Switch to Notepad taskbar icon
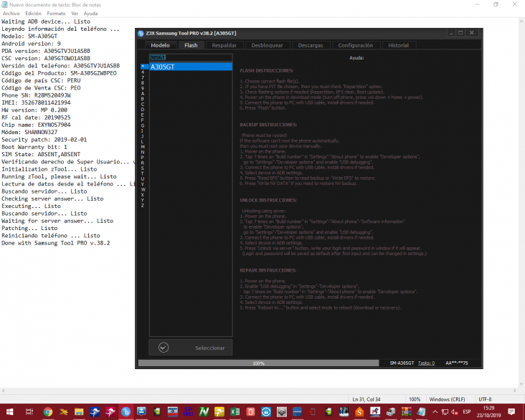525x420 pixels. coord(422,411)
